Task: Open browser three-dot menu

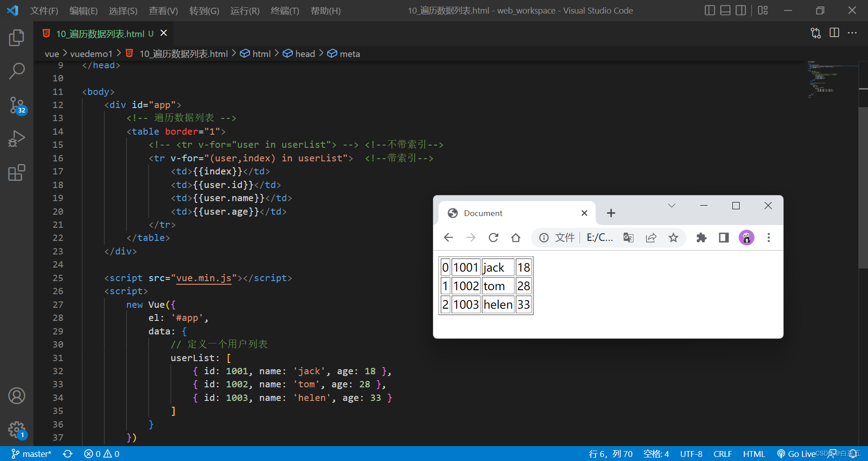Action: 769,238
